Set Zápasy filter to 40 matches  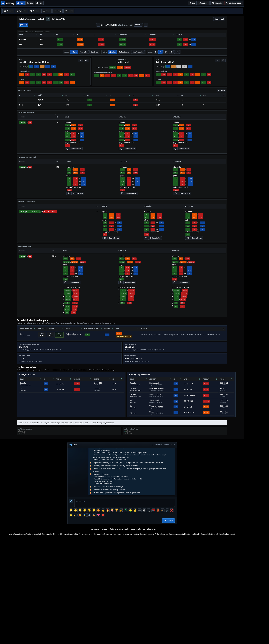point(171,52)
